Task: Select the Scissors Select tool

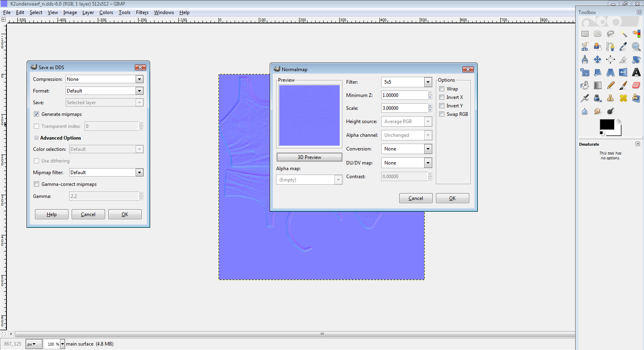Action: [x=585, y=47]
